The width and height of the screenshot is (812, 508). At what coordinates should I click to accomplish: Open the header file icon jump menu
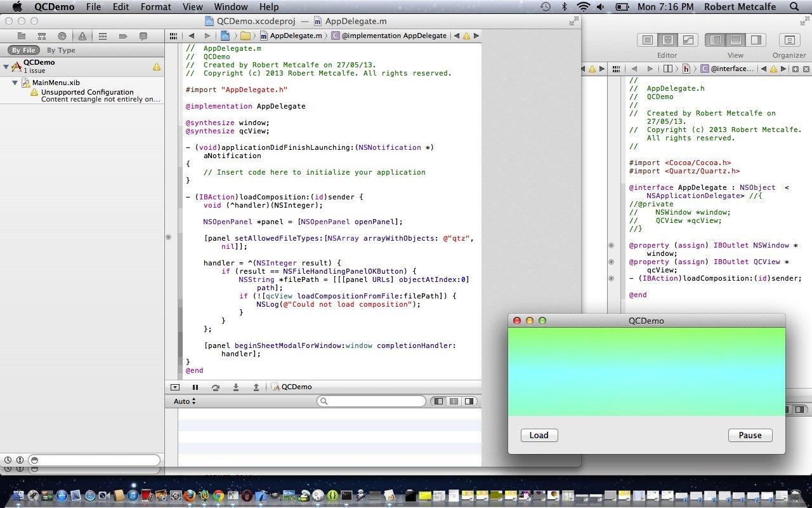tap(686, 69)
